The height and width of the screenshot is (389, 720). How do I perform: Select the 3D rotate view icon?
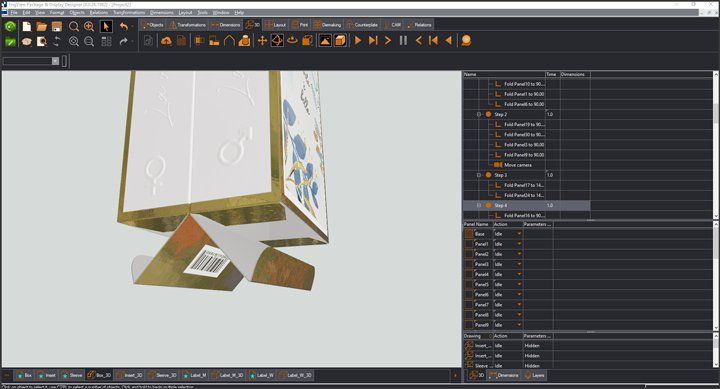point(277,41)
